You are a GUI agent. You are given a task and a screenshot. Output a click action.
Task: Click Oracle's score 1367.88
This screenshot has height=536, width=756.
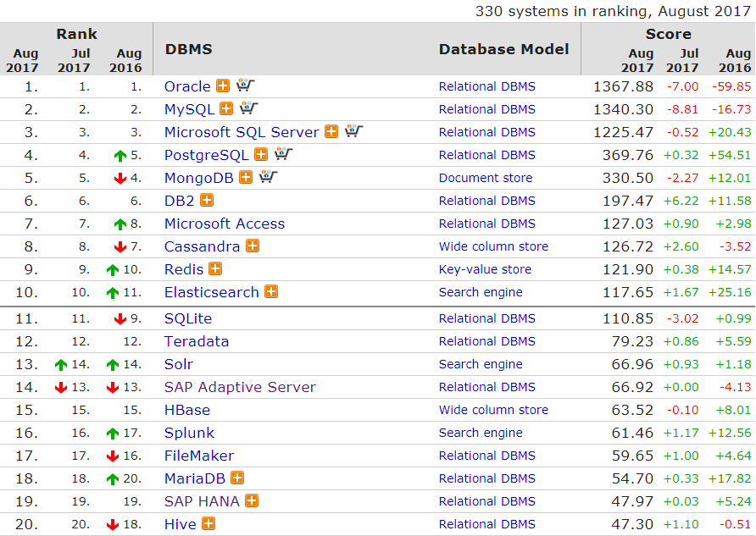624,86
